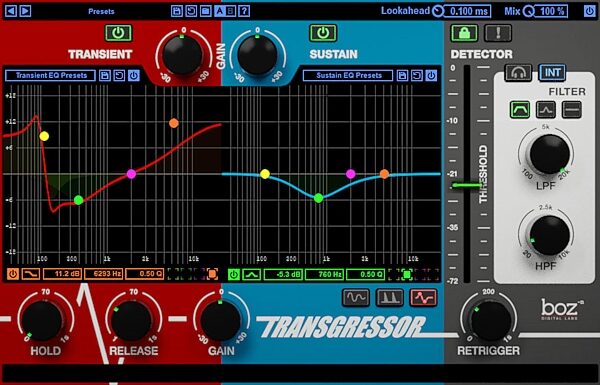The image size is (600, 385).
Task: Toggle the Transient EQ power icon
Action: pyautogui.click(x=134, y=75)
